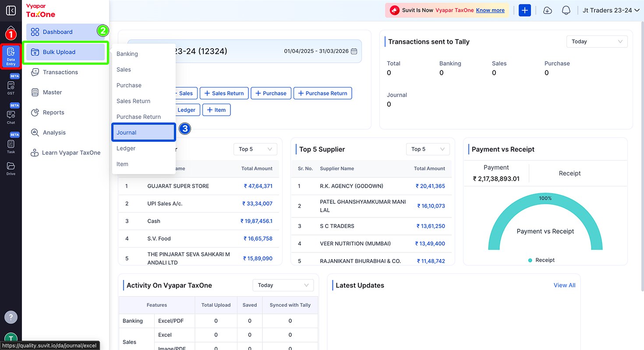Open the Chat module icon
This screenshot has width=644, height=350.
point(11,117)
